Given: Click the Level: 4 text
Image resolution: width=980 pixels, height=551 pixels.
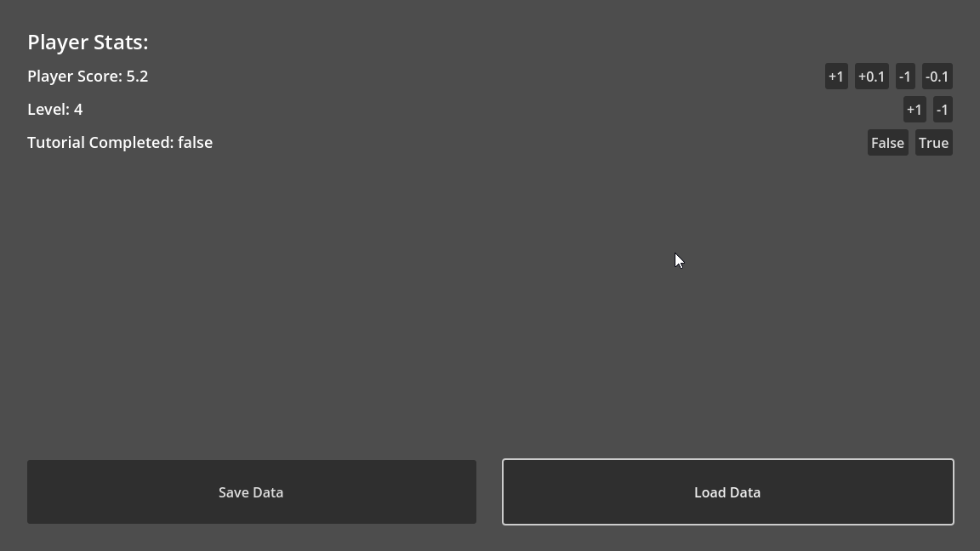Looking at the screenshot, I should click(x=55, y=110).
